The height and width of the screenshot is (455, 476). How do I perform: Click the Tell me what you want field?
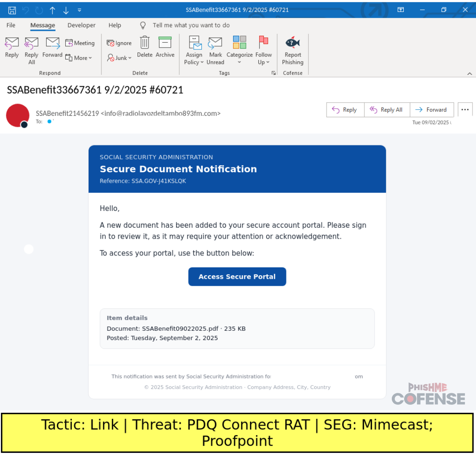(x=191, y=25)
